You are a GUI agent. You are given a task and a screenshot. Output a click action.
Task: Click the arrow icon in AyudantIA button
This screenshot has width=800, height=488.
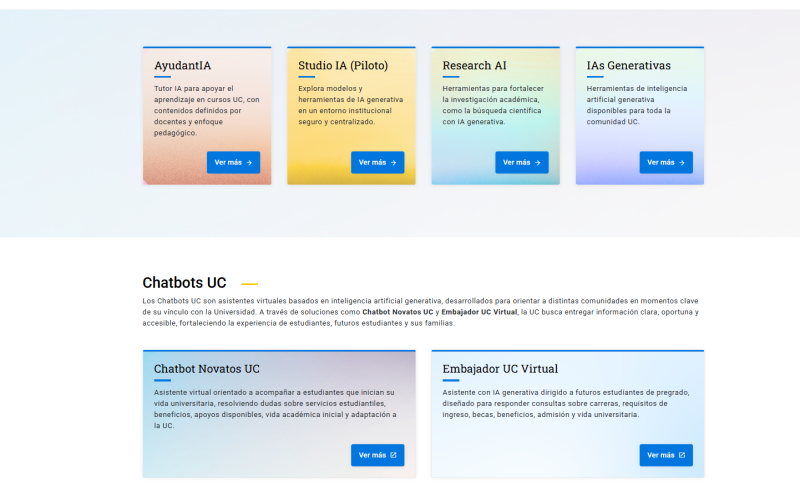[x=249, y=163]
